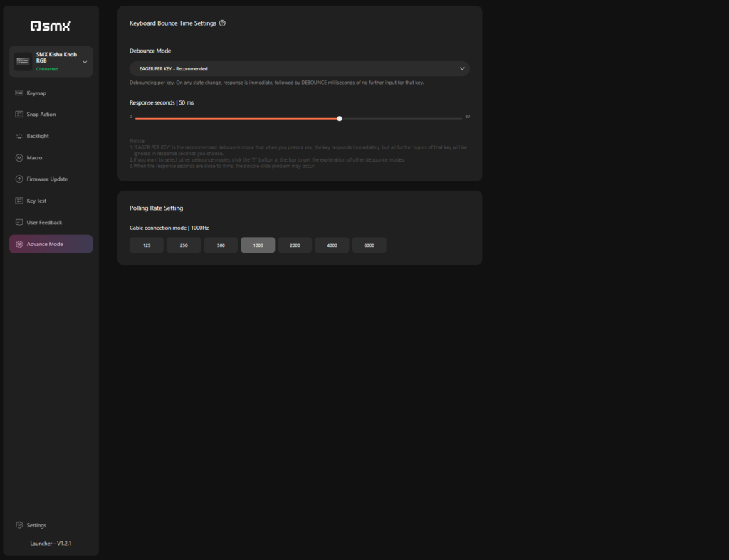729x560 pixels.
Task: Expand the SMX Kishu Knob device selector
Action: (85, 62)
